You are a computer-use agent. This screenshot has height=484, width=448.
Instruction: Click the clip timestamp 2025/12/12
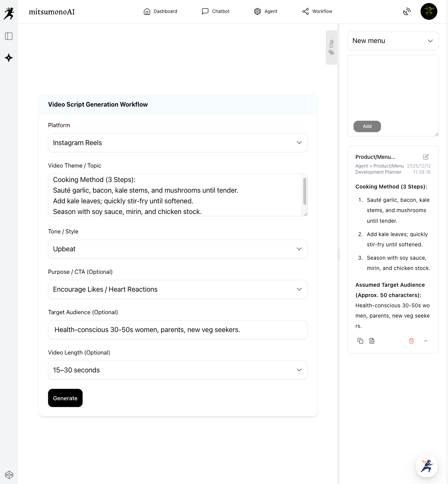pyautogui.click(x=419, y=166)
